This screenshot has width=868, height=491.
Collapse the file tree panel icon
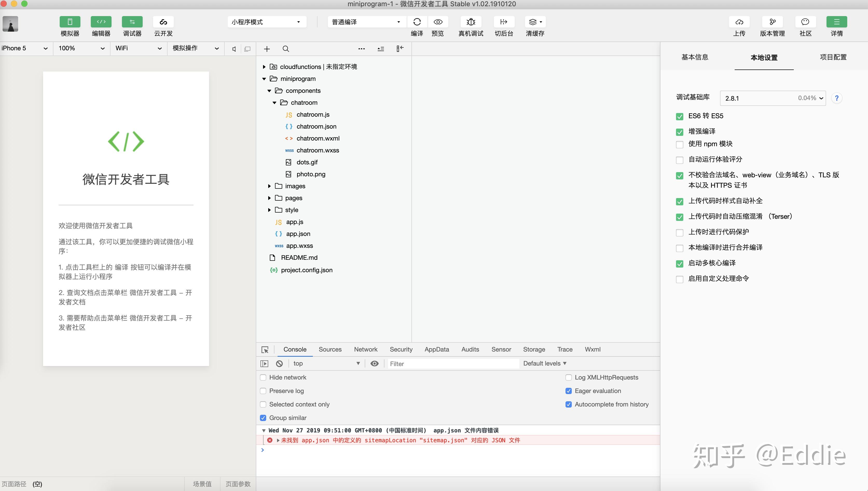pos(400,49)
